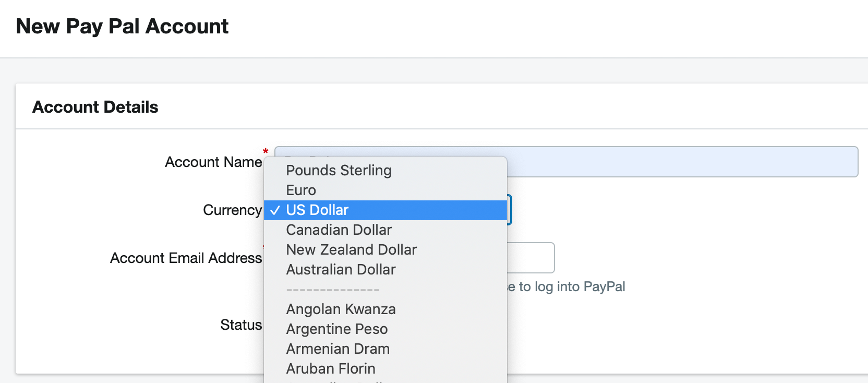Click the Currency field label
The width and height of the screenshot is (868, 383).
click(x=233, y=210)
